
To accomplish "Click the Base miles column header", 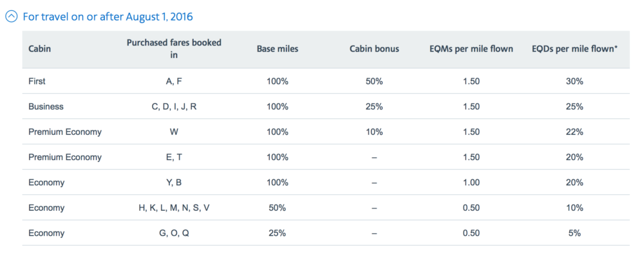I will click(277, 49).
